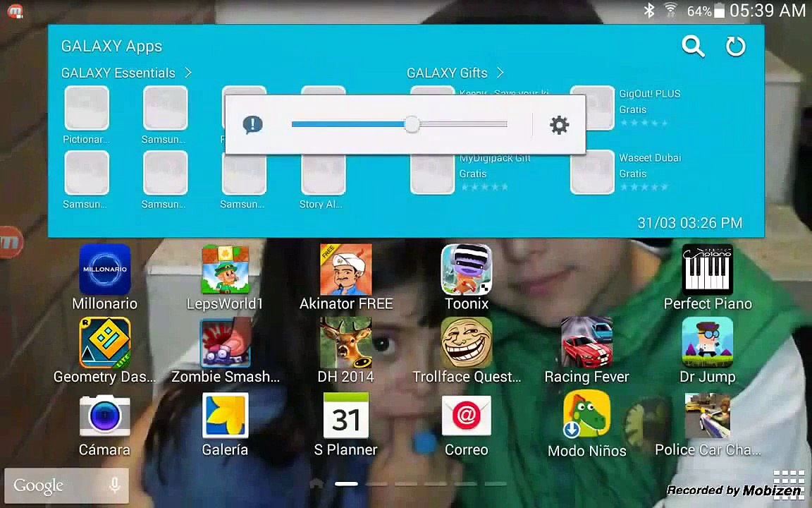Select the current active page indicator
Viewport: 812px width, 508px height.
(x=346, y=483)
